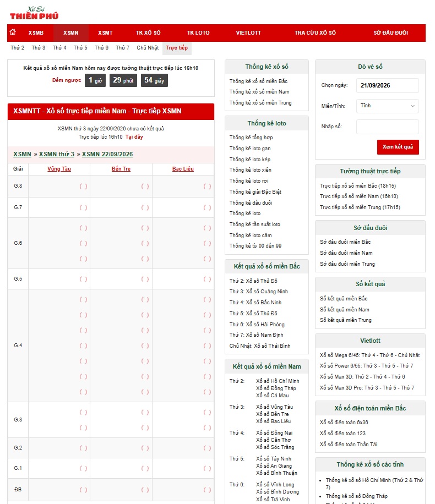
Task: Open SỚ ĐẦU ĐUÔI menu
Action: point(390,33)
